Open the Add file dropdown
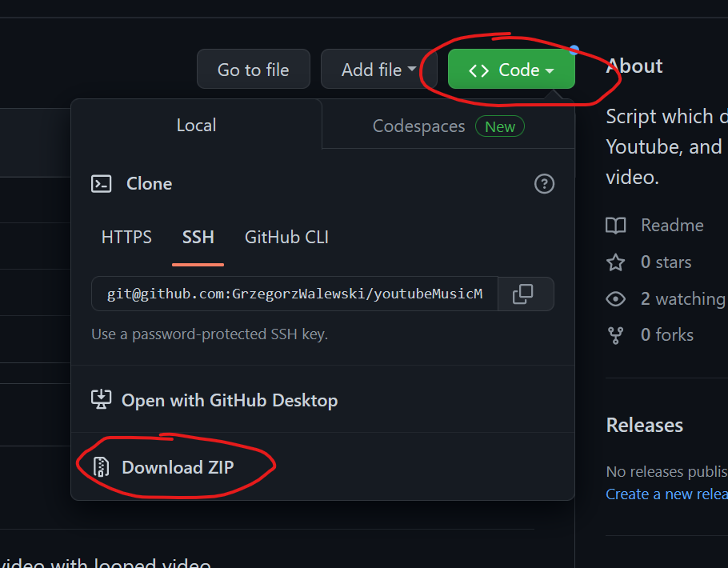Image resolution: width=728 pixels, height=568 pixels. [x=378, y=70]
